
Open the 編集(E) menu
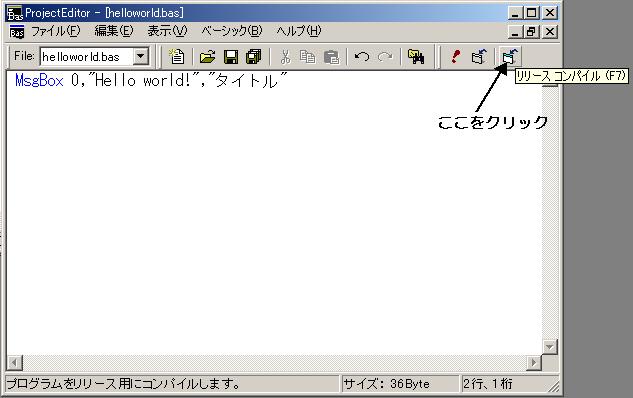[113, 31]
